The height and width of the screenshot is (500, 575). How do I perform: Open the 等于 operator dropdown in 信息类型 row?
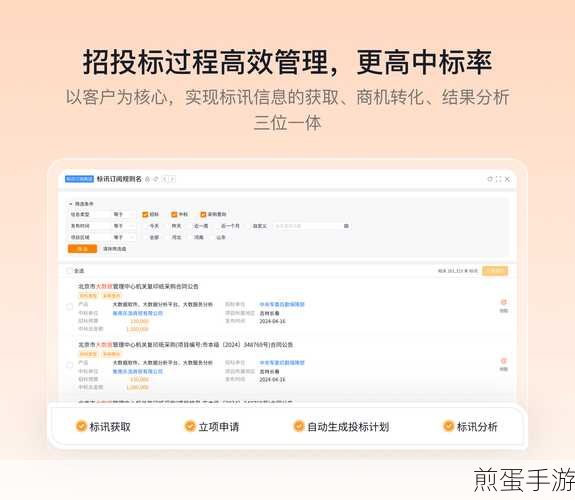[123, 214]
